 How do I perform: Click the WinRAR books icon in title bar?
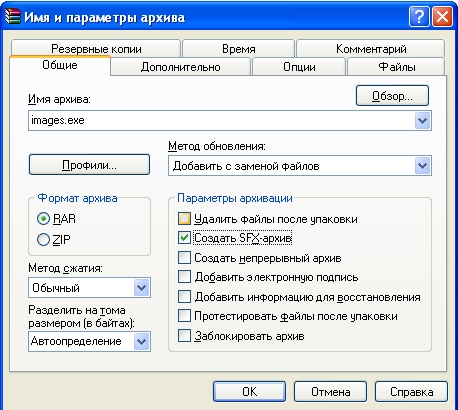coord(13,17)
